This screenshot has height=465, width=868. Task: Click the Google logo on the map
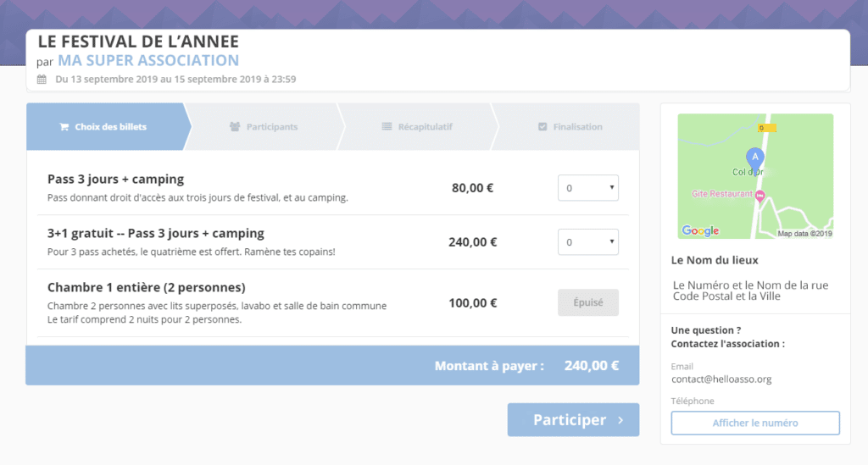click(700, 230)
